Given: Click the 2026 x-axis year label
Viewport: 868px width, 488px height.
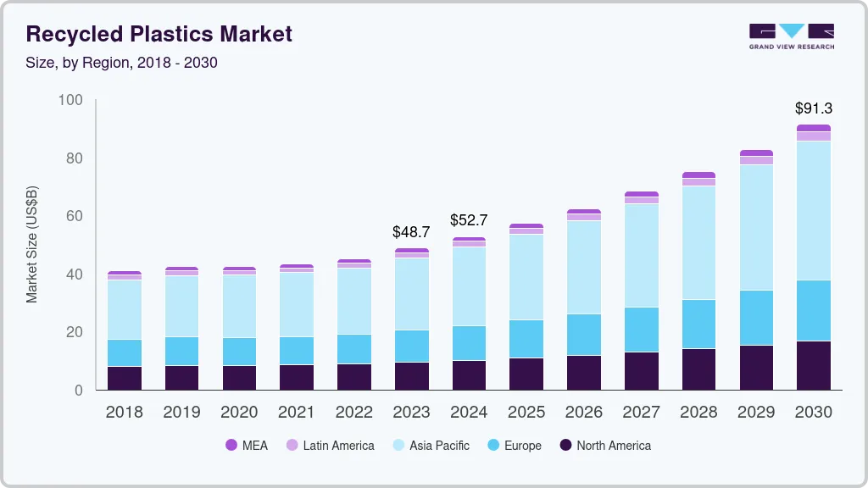Looking at the screenshot, I should [x=583, y=412].
